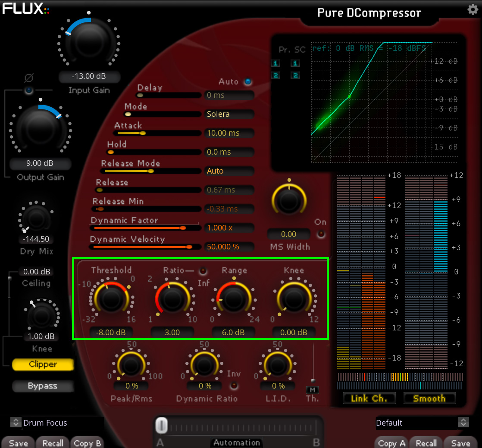This screenshot has height=448, width=482.
Task: Click the Release slider
Action: click(148, 190)
